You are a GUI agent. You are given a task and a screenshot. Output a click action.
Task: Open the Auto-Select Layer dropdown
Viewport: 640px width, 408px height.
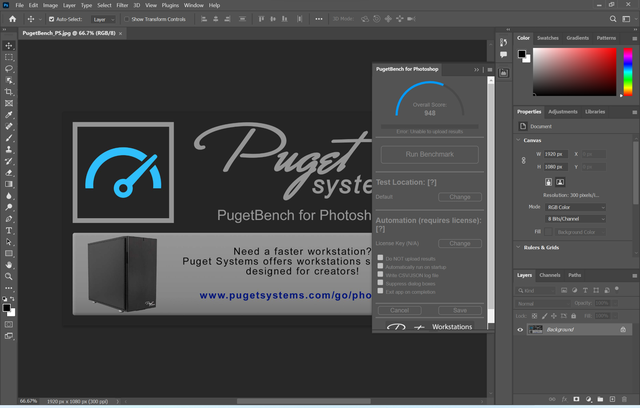click(103, 19)
